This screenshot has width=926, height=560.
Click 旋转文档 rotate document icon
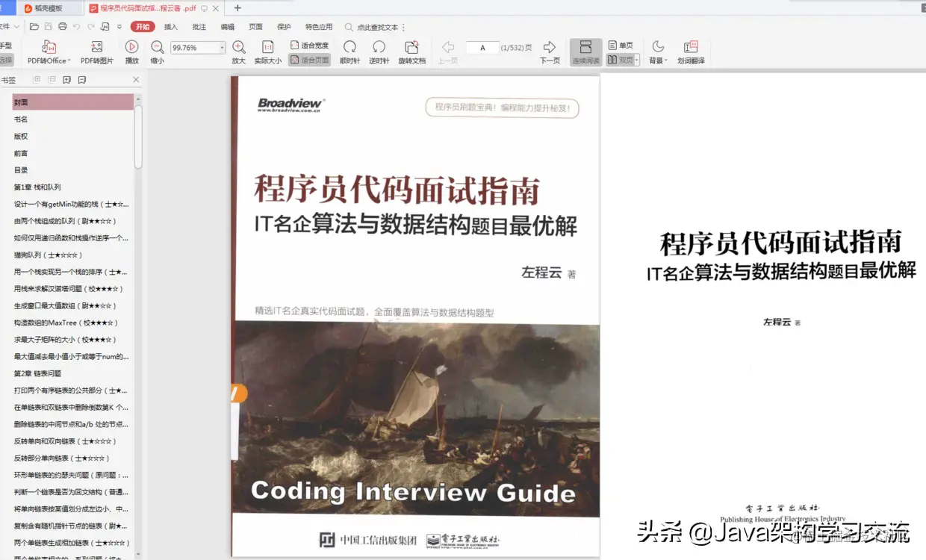click(411, 47)
